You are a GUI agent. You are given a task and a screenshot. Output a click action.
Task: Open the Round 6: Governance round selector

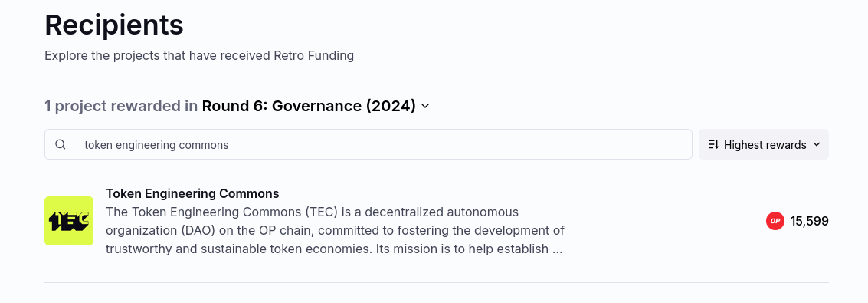coord(316,105)
